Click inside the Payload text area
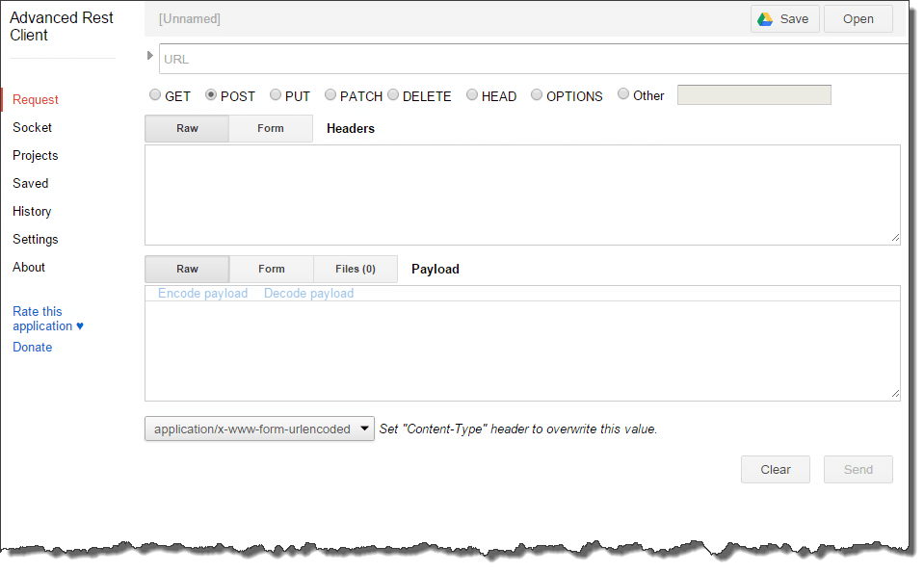 [522, 351]
